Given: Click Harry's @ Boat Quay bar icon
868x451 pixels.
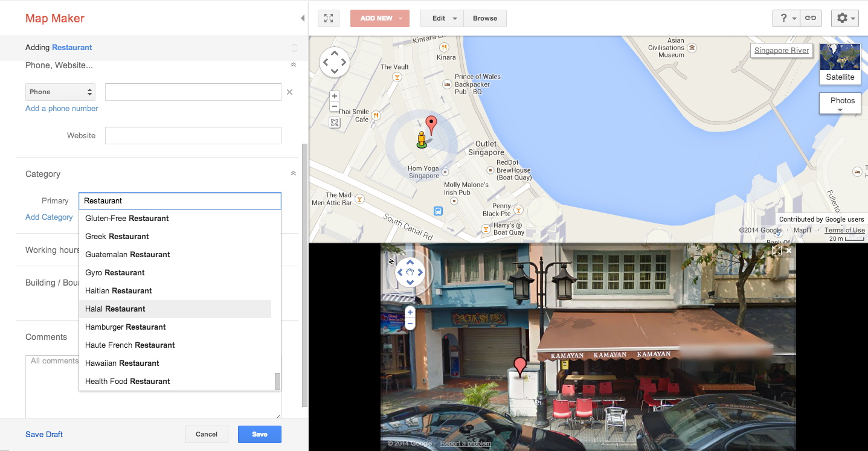Looking at the screenshot, I should [486, 229].
